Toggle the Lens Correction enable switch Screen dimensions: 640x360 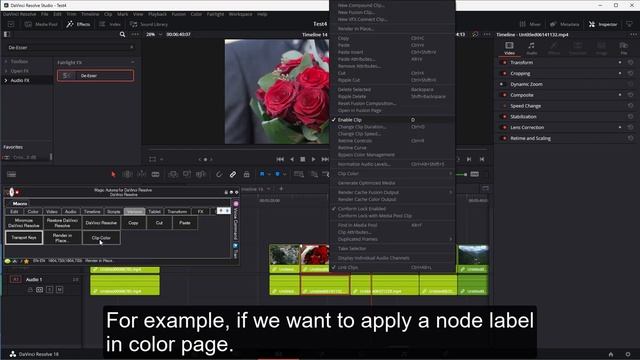(x=504, y=127)
